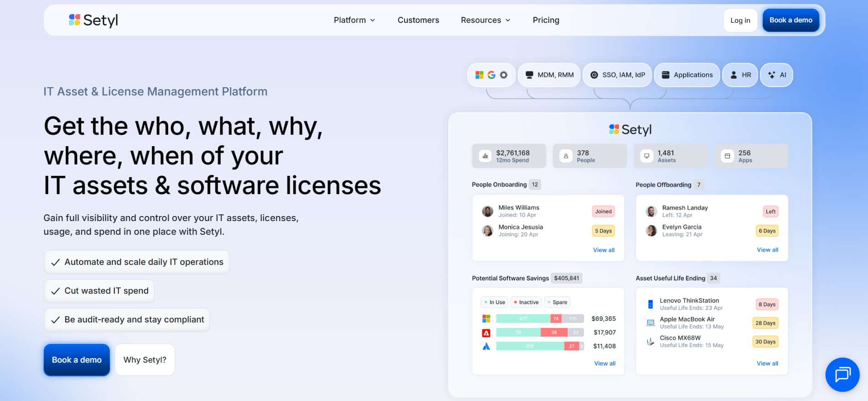
Task: Click the HR person icon chip
Action: point(740,75)
